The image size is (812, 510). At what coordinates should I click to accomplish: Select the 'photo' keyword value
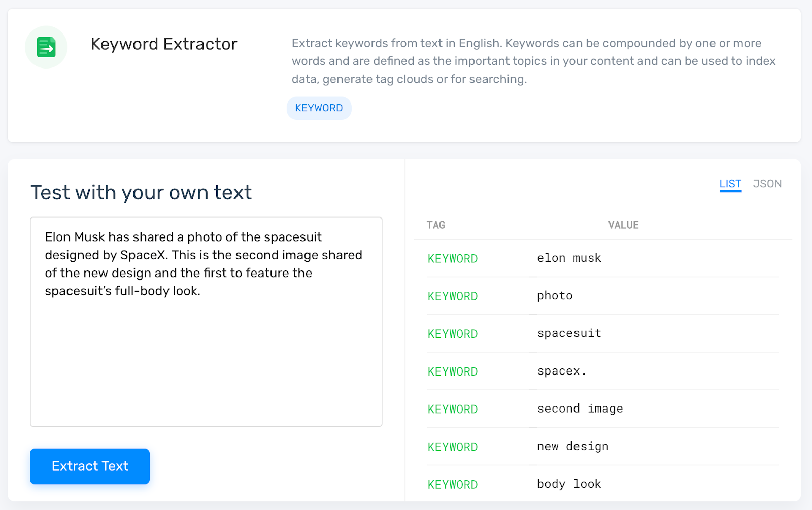click(555, 295)
